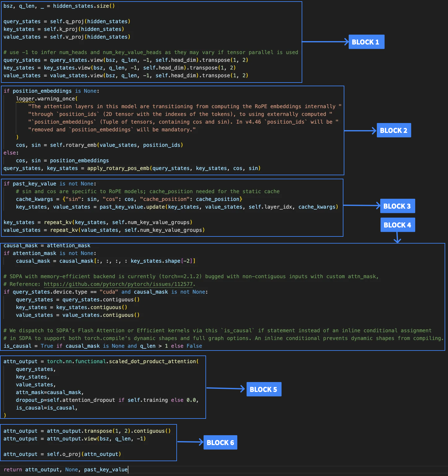This screenshot has height=476, width=448.
Task: Click the 'value_states = value_states.contiguous()' line
Action: (x=78, y=315)
